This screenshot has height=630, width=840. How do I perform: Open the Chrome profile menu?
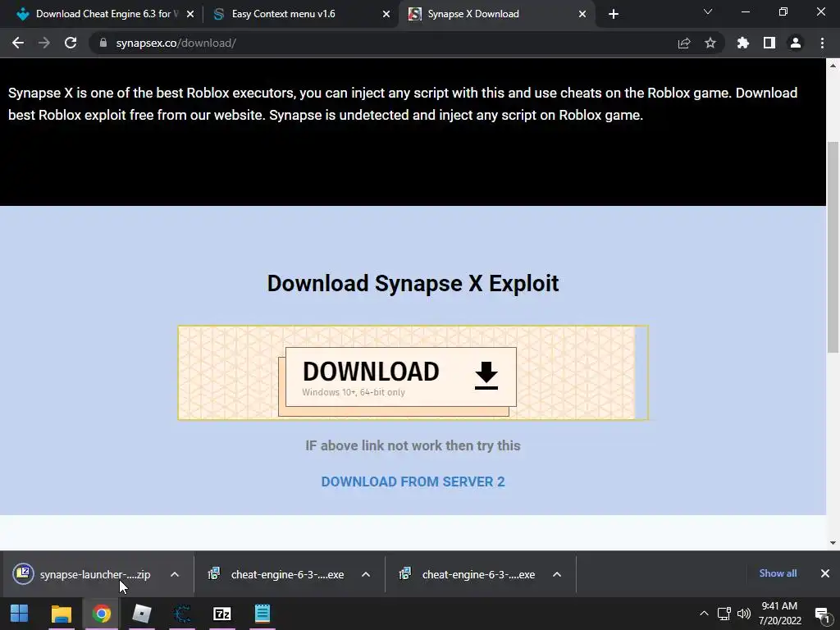click(796, 43)
